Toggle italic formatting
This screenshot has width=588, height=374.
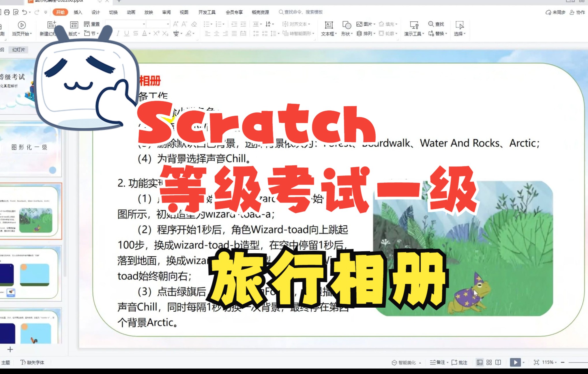[x=118, y=34]
